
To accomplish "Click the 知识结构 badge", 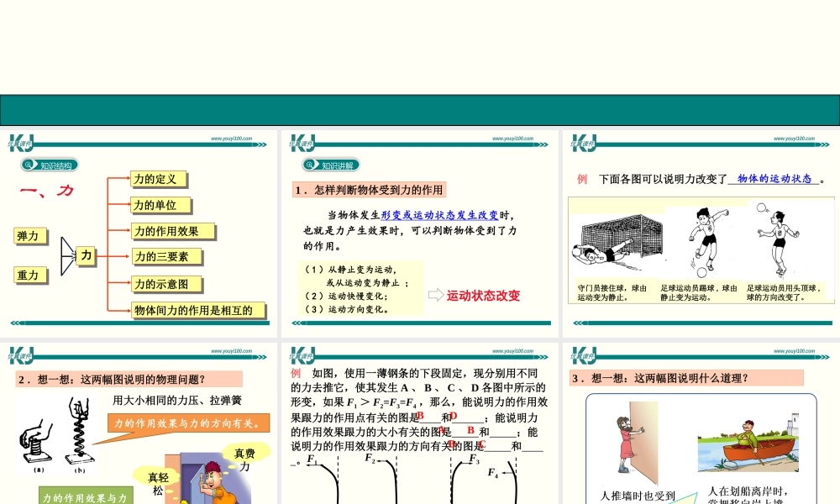I will tap(55, 165).
